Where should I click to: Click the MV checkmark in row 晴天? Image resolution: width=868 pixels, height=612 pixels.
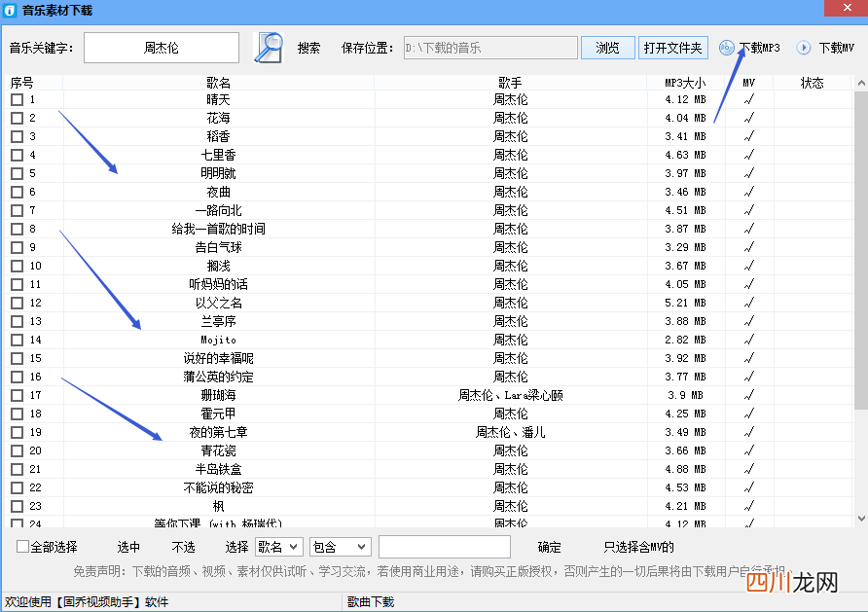coord(749,99)
